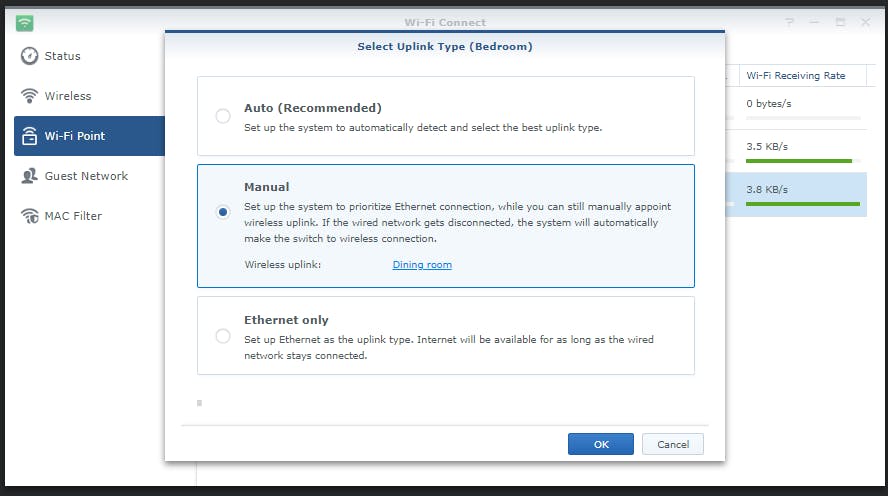Maximize the Wi-Fi Connect window
The height and width of the screenshot is (496, 888).
[840, 22]
